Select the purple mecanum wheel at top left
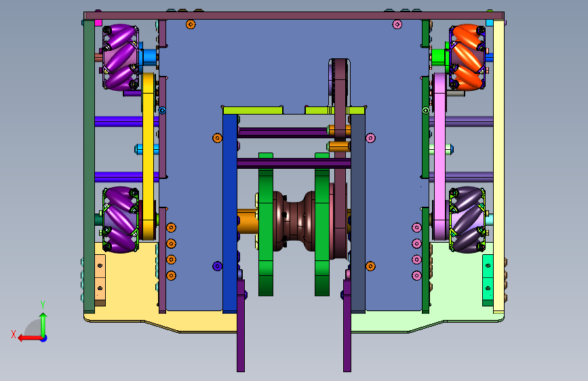 click(120, 57)
